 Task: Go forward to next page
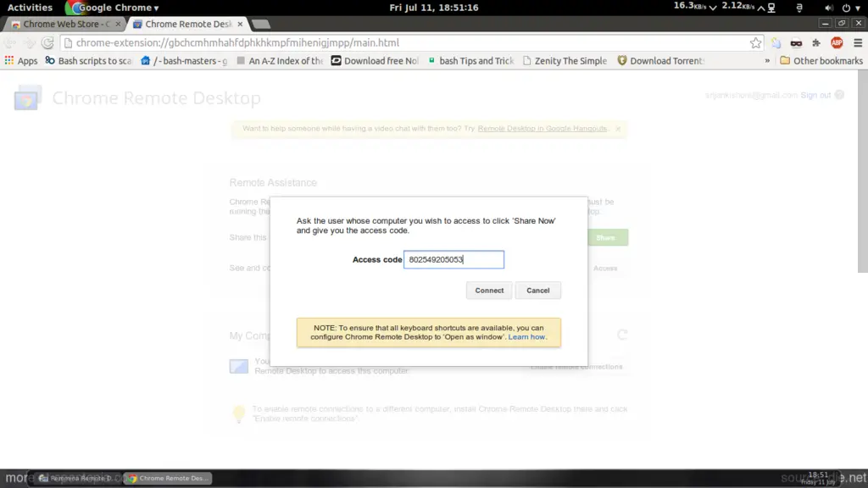(x=29, y=42)
